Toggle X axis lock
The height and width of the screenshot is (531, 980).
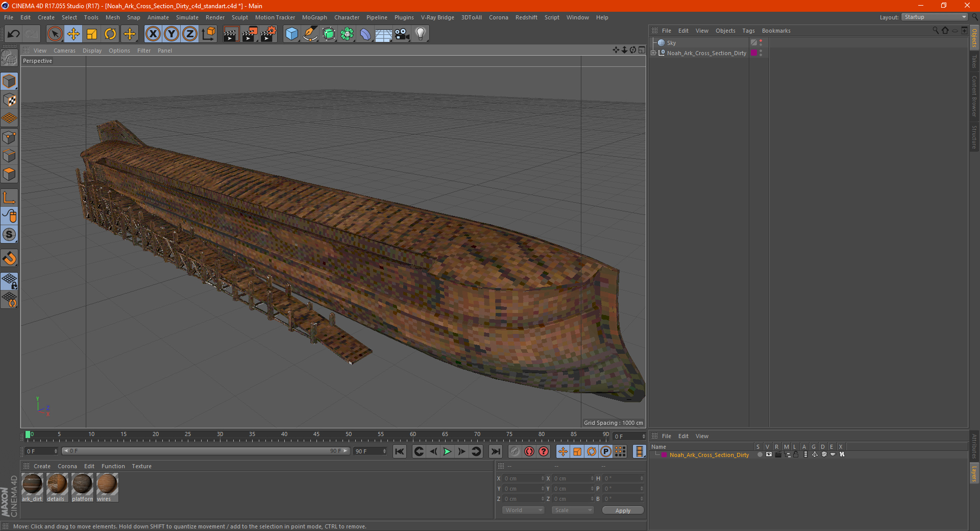tap(153, 34)
